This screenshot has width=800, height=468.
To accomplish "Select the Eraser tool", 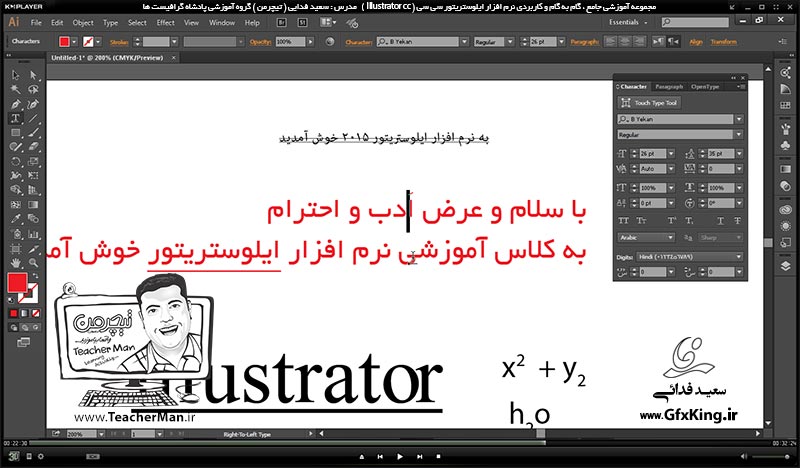I will point(33,147).
